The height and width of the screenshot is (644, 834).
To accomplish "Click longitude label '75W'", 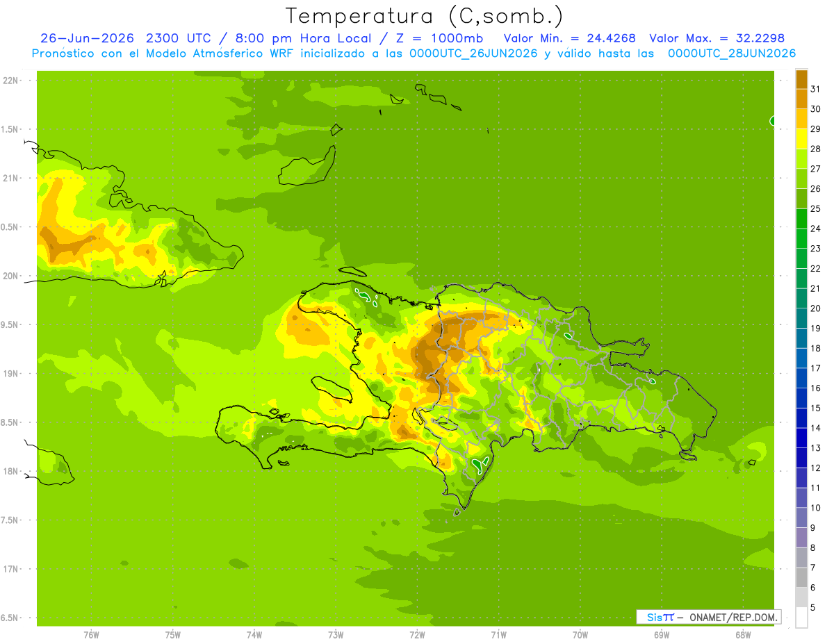I will point(173,635).
